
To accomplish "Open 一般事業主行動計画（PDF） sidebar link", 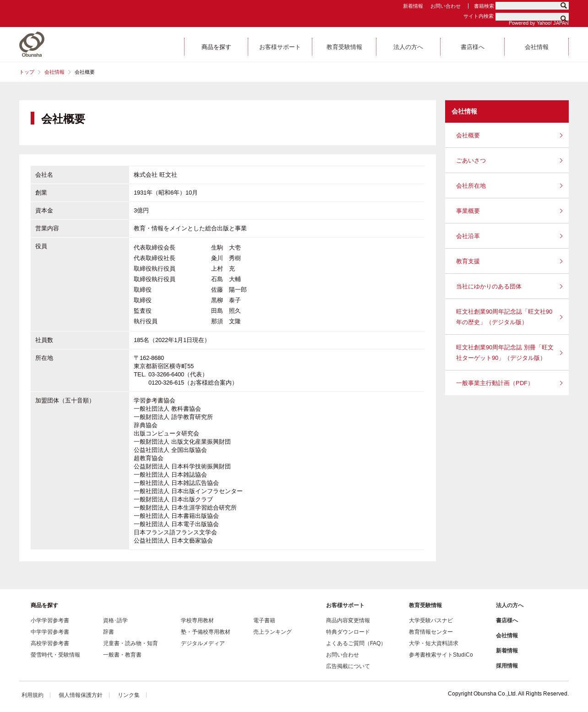I will pos(507,383).
